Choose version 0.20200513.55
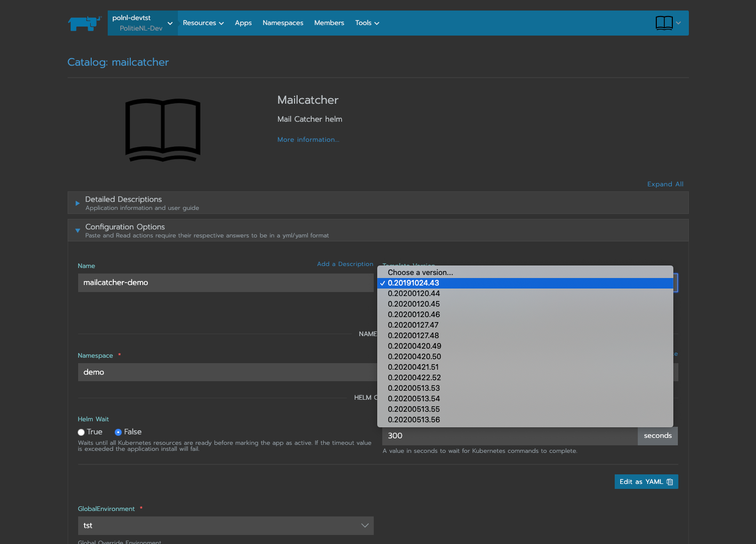 pyautogui.click(x=525, y=409)
